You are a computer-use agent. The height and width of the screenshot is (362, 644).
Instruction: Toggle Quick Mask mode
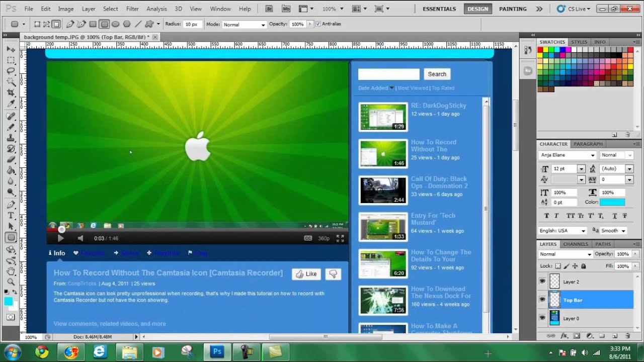11,317
